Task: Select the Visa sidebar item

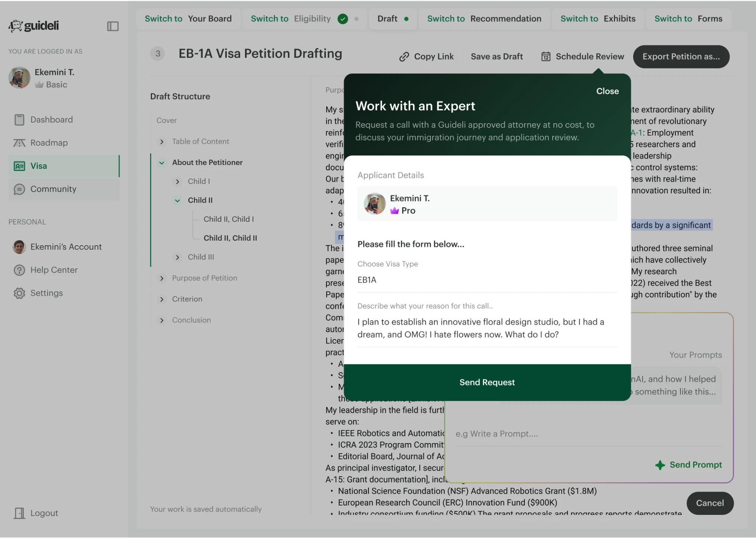Action: pos(64,166)
